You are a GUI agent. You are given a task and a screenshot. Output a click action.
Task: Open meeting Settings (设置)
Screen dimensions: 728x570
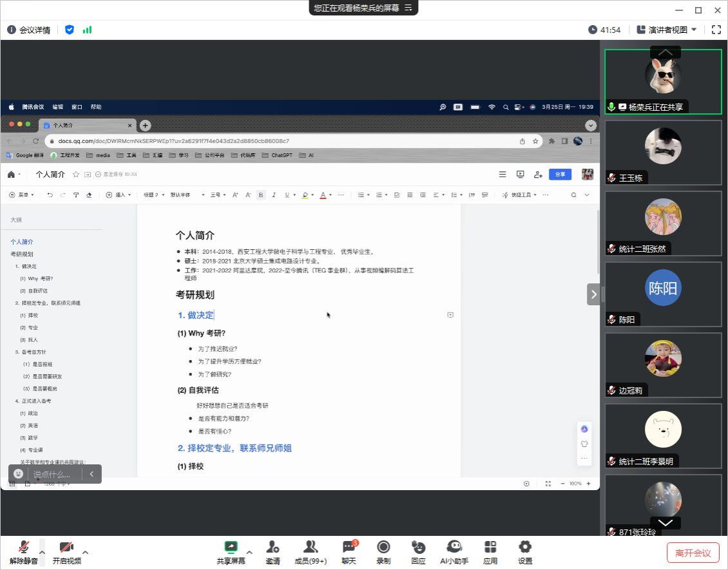click(x=525, y=552)
